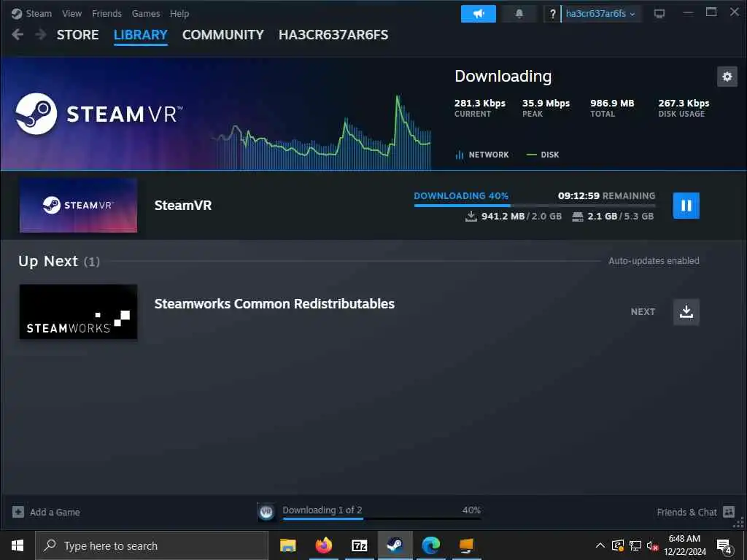Switch to the STORE tab

coord(77,35)
